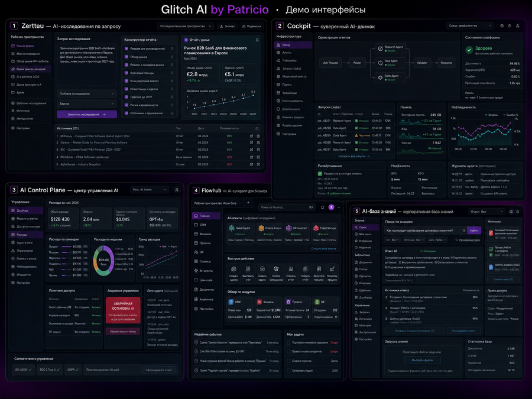The width and height of the screenshot is (532, 399).
Task: Click the Поиск по Flowhub search field
Action: coord(287,207)
